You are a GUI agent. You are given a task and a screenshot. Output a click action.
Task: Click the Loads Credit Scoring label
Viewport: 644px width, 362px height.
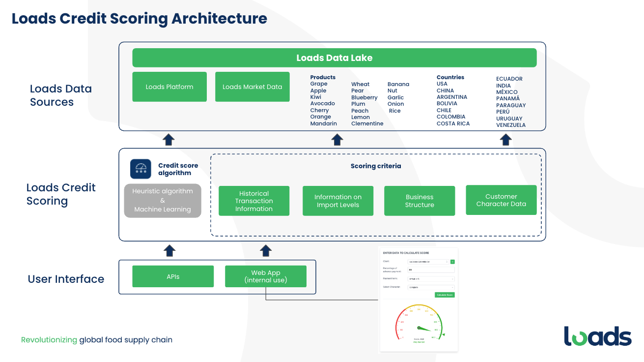coord(61,194)
